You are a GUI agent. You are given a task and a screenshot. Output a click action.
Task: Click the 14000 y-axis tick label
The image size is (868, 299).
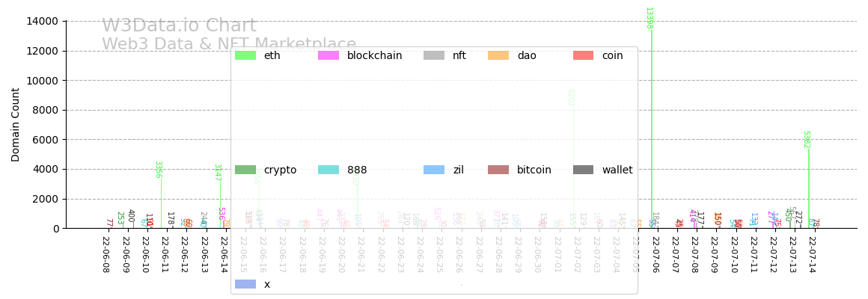click(43, 21)
